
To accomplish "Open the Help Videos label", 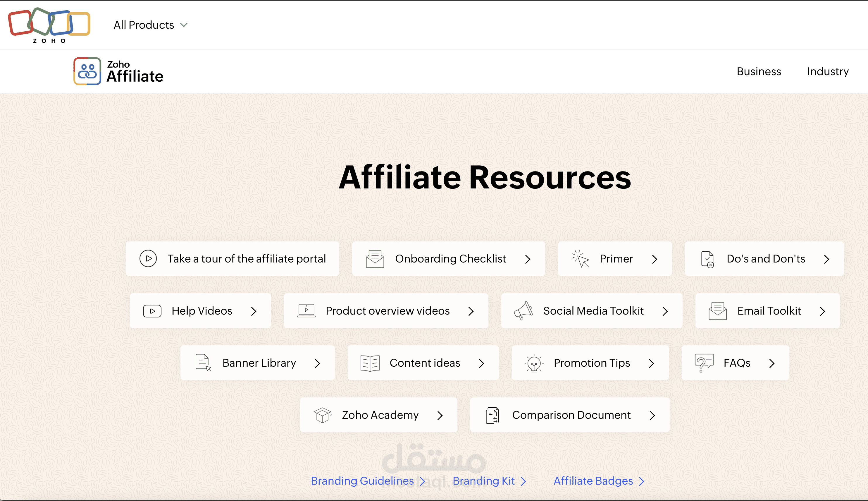I will tap(202, 311).
